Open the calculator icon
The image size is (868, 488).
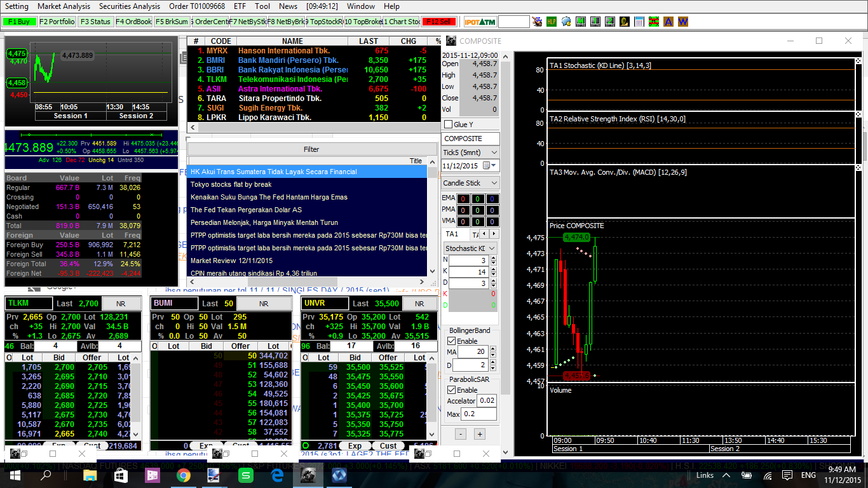click(639, 22)
